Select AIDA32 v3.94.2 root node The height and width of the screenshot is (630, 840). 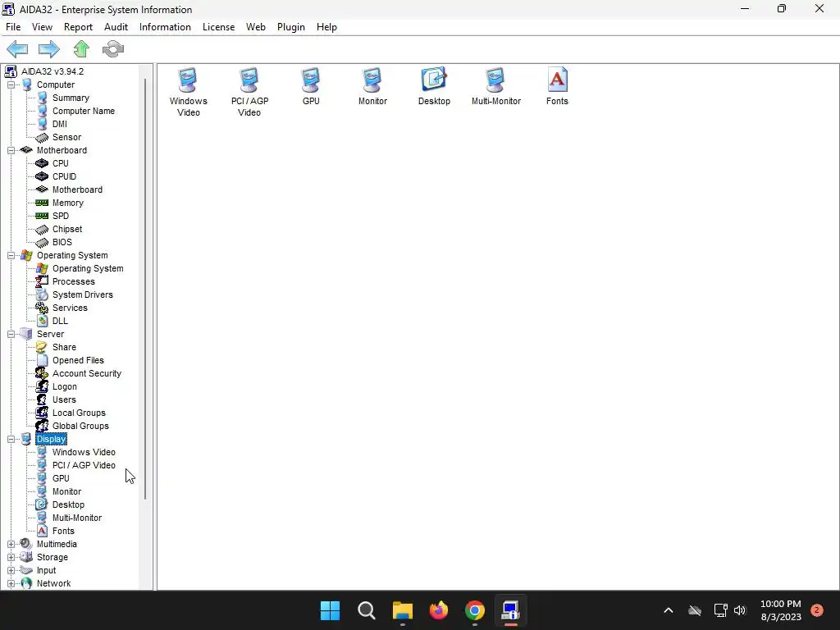(52, 72)
